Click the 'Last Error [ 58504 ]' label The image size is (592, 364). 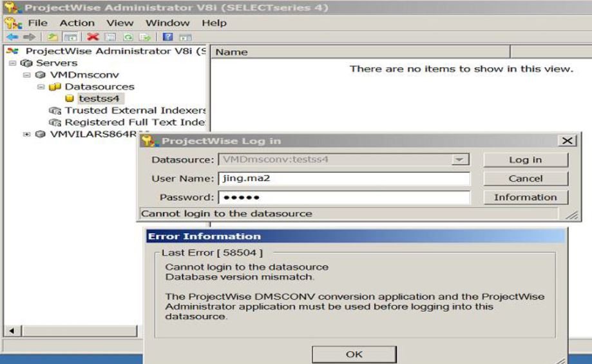click(x=212, y=253)
